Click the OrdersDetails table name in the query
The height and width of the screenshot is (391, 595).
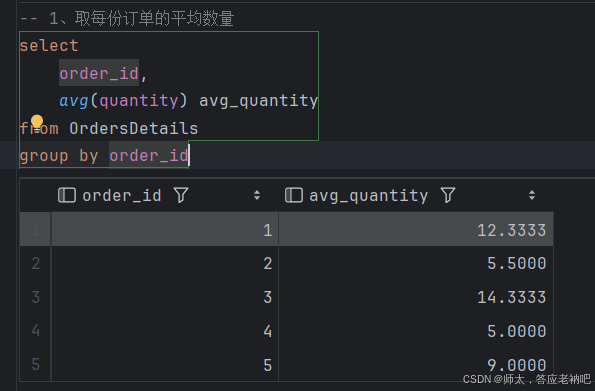[x=134, y=128]
